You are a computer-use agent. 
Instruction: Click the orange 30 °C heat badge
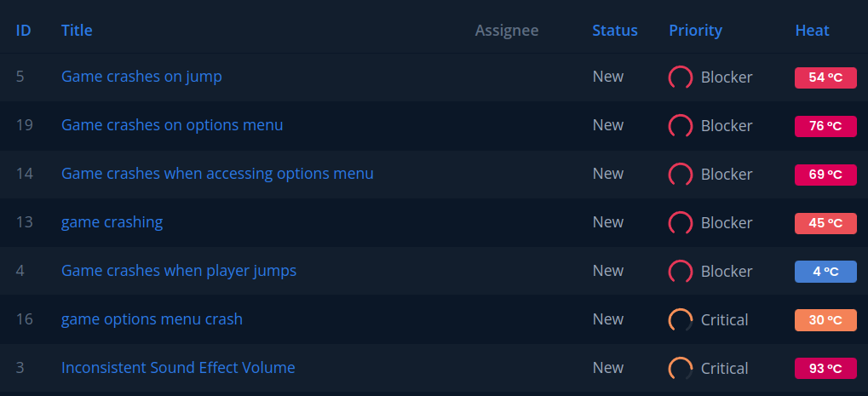coord(825,320)
